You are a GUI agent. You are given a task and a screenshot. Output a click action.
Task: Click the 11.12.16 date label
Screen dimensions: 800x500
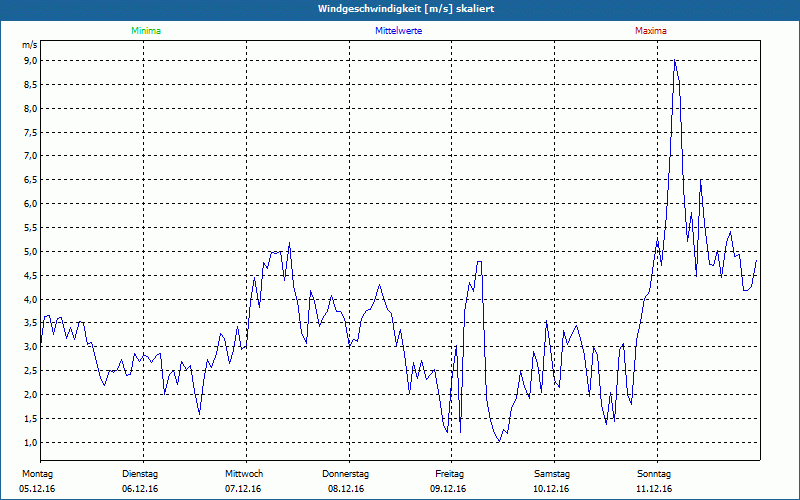pos(654,489)
